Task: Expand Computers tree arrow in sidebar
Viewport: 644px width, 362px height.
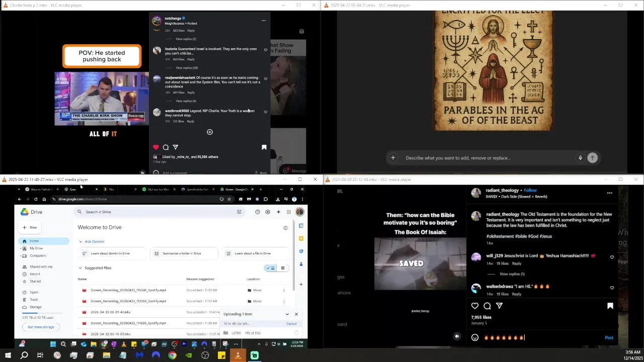Action: [20, 256]
